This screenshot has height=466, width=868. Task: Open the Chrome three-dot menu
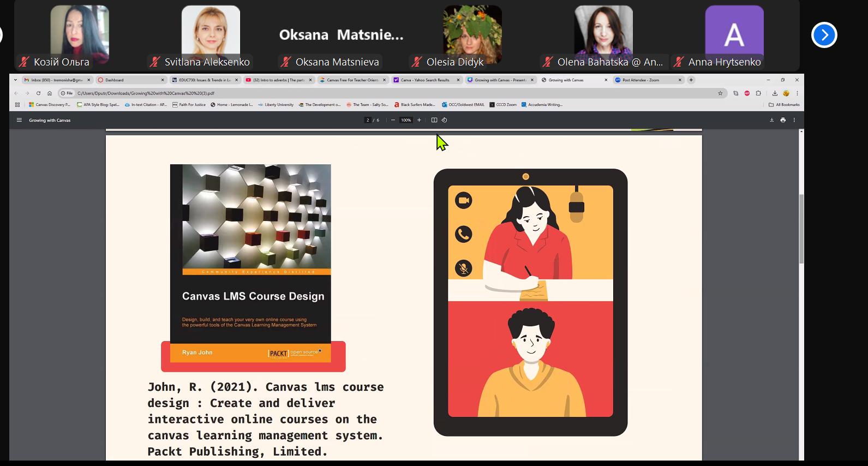coord(797,93)
